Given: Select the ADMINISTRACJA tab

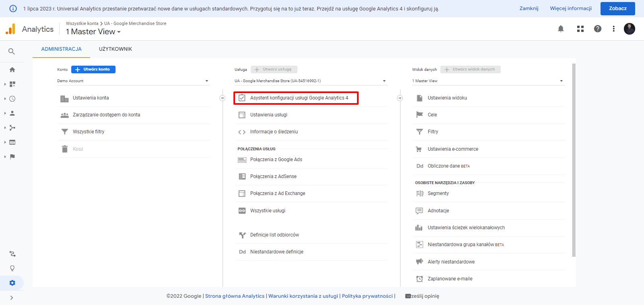Looking at the screenshot, I should [x=61, y=49].
